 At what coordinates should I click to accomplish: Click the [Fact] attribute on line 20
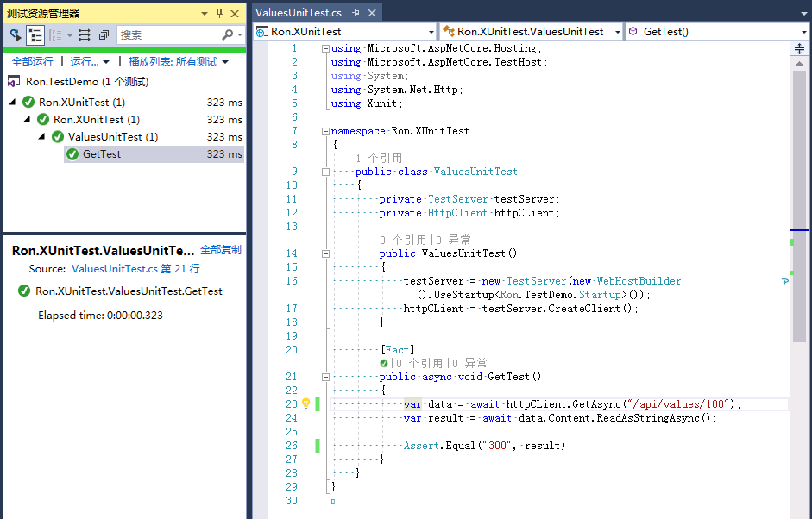397,350
